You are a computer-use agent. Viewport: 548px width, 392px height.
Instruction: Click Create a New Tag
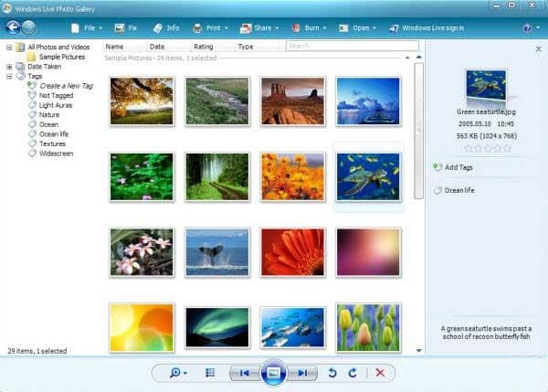tap(61, 86)
